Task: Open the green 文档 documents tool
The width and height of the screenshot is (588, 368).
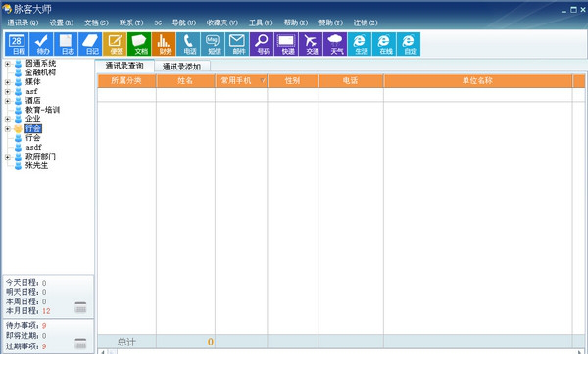Action: pyautogui.click(x=139, y=44)
